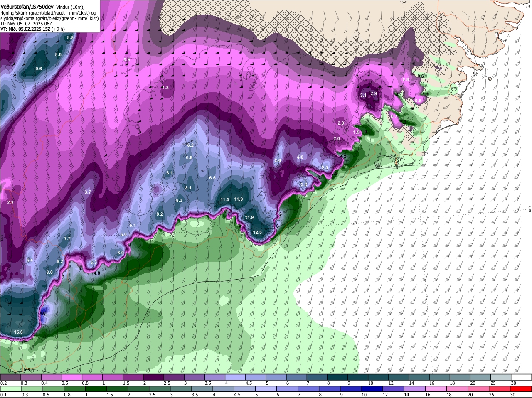
Task: Click the 3.1 value label on the map
Action: (363, 95)
